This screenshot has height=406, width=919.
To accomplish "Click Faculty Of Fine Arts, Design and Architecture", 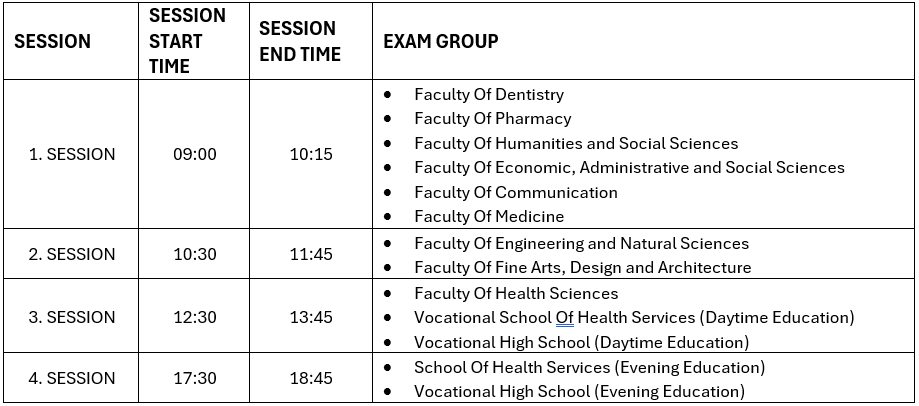I will pyautogui.click(x=582, y=267).
